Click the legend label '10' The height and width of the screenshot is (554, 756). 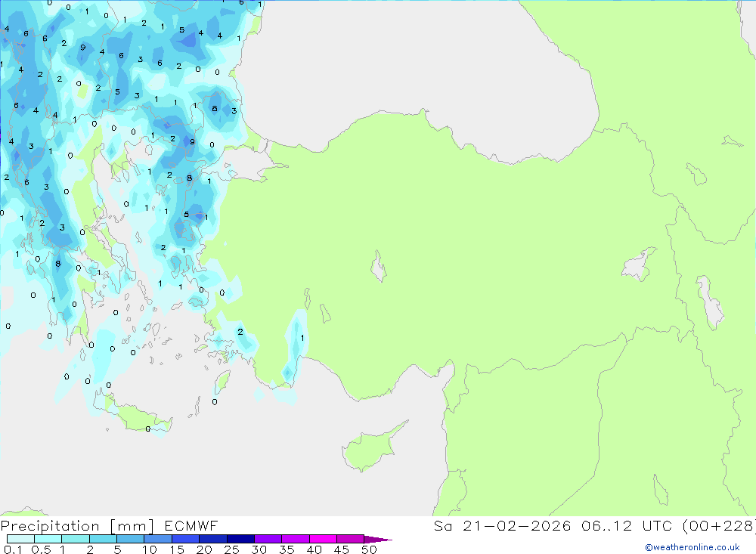coord(150,549)
